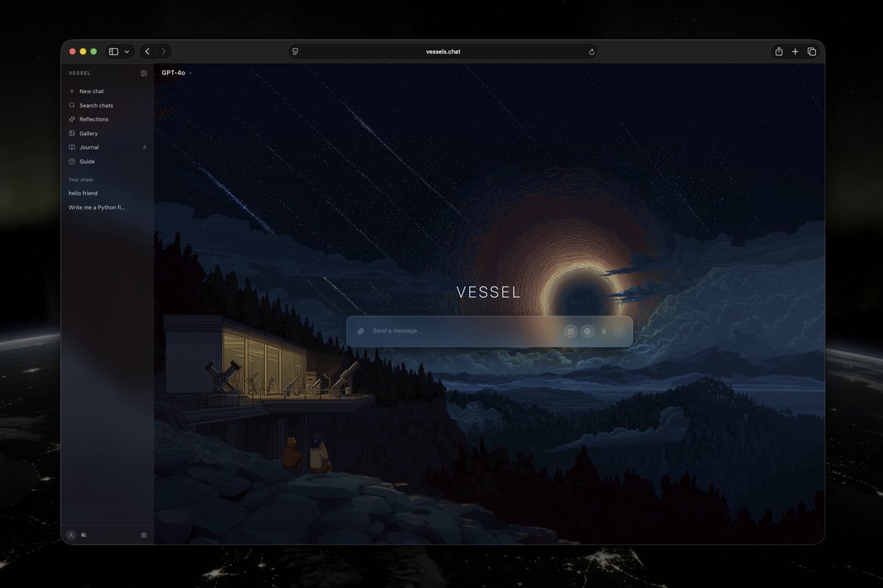The width and height of the screenshot is (883, 588).
Task: Click the sparkle icon beside Reflections
Action: coord(71,119)
